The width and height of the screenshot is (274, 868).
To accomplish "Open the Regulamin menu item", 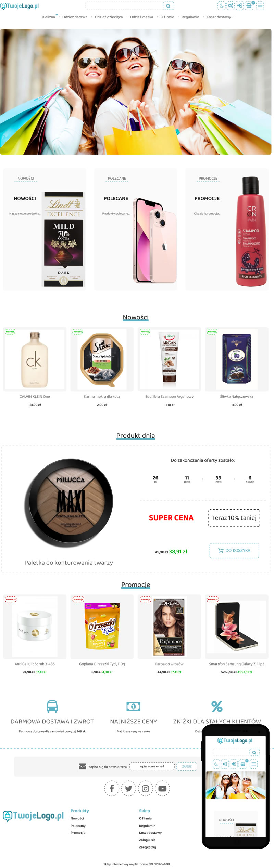I will (190, 17).
